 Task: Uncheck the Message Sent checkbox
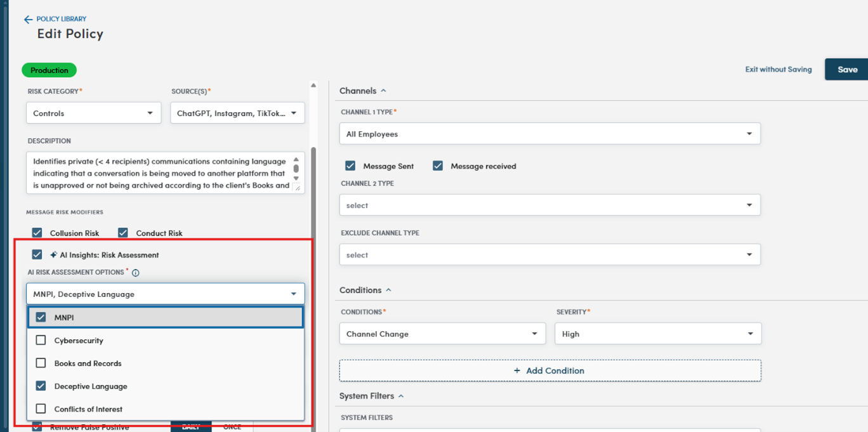tap(350, 166)
